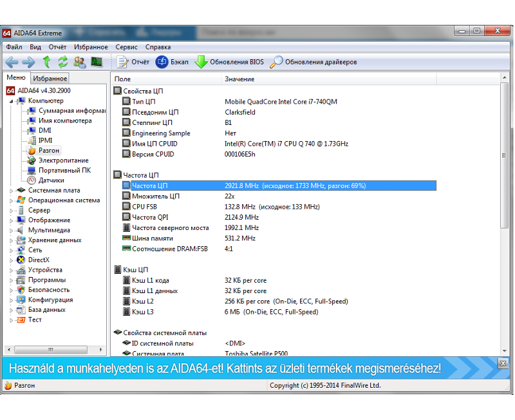Image resolution: width=515 pixels, height=420 pixels.
Task: Open the Отчёт report toolbar button
Action: tap(133, 62)
